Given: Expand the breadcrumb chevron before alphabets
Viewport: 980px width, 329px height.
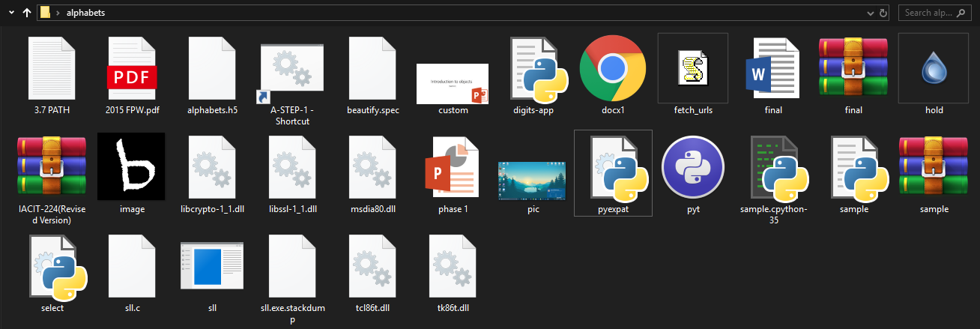Looking at the screenshot, I should click(58, 13).
